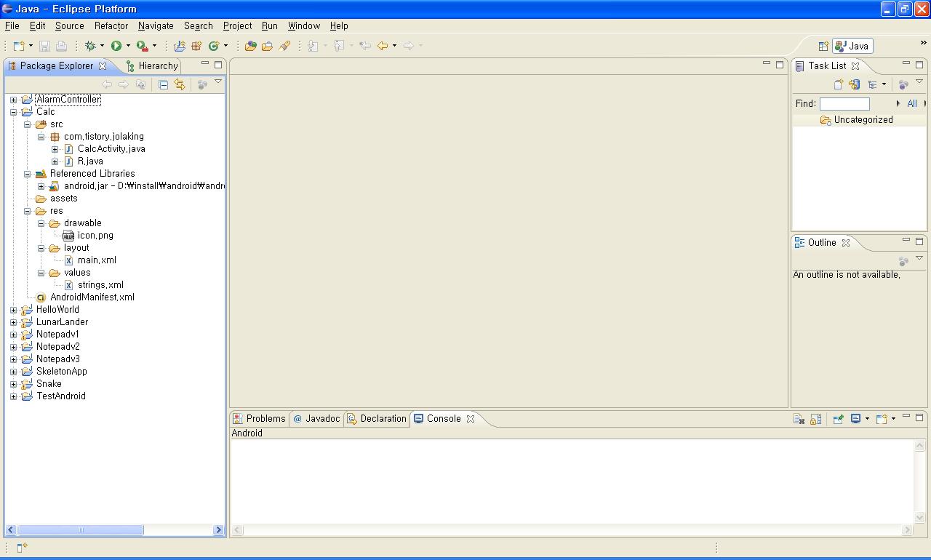Click Clear Console icon

[x=799, y=419]
